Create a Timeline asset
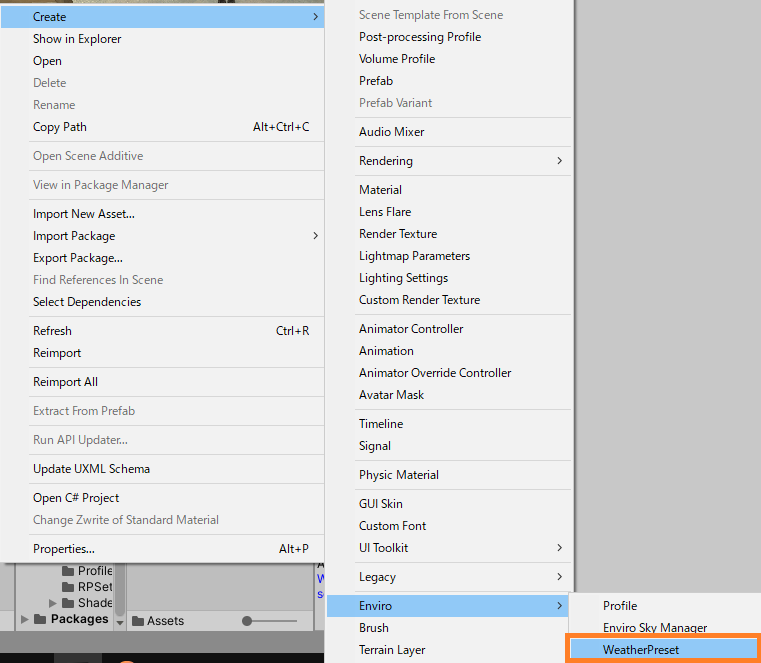761x663 pixels. pos(449,424)
